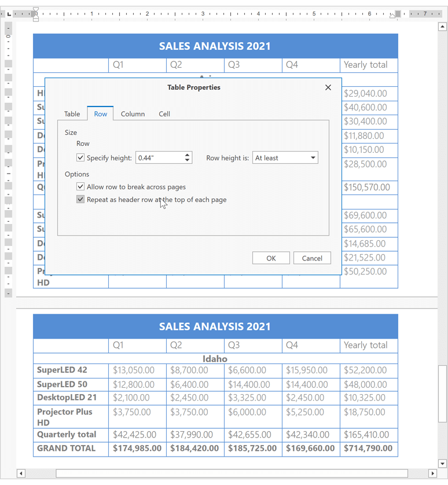Decrease row height with the down spinner arrow
This screenshot has height=485, width=448.
tap(187, 160)
